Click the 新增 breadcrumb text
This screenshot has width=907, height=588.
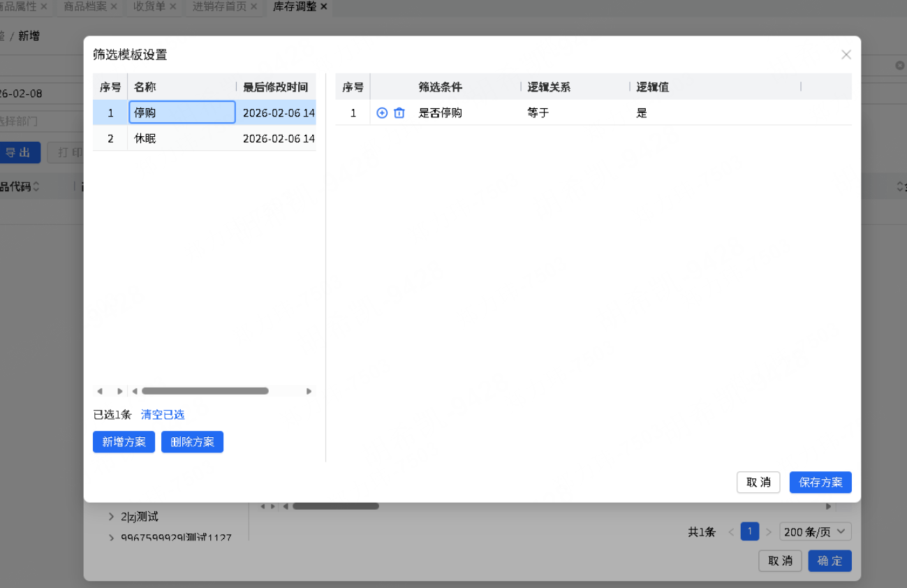tap(29, 36)
